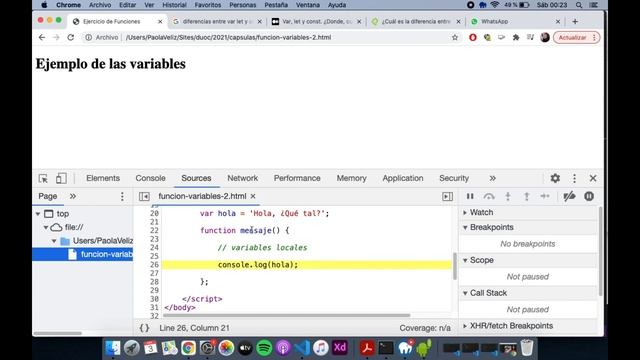Open the Security tab
Screen dimensions: 640x360
[454, 178]
